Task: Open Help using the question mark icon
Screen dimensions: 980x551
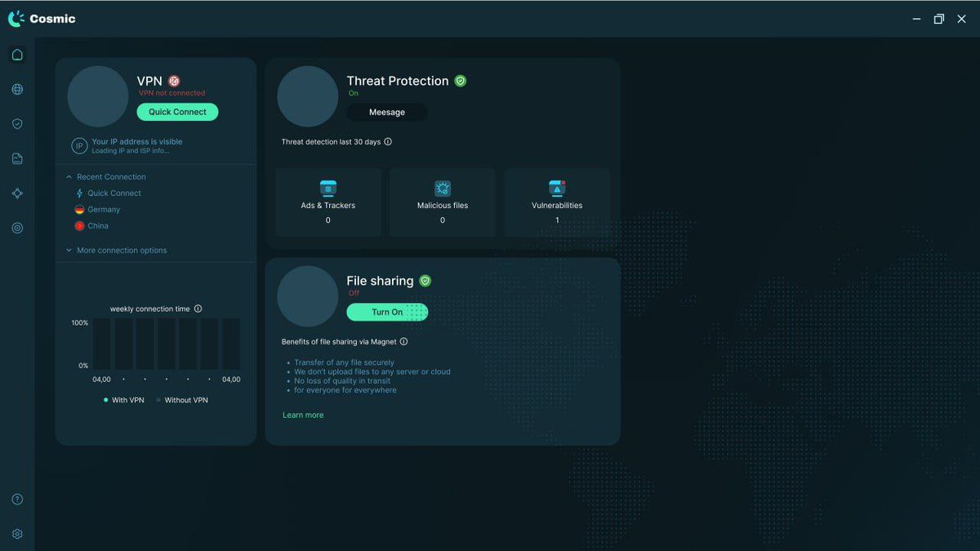Action: [x=16, y=499]
